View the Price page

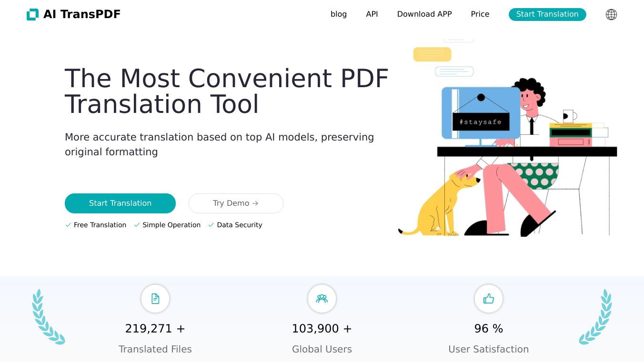point(480,14)
